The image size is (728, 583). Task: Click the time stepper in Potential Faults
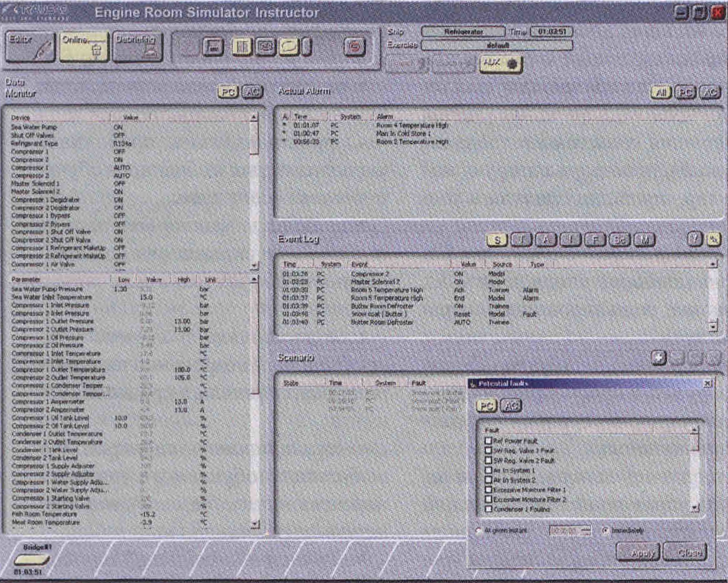tap(586, 530)
